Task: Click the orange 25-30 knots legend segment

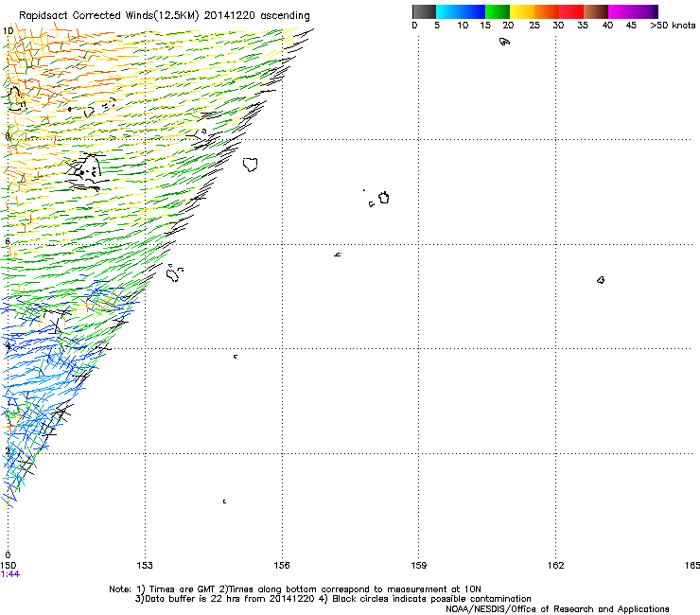Action: (547, 11)
